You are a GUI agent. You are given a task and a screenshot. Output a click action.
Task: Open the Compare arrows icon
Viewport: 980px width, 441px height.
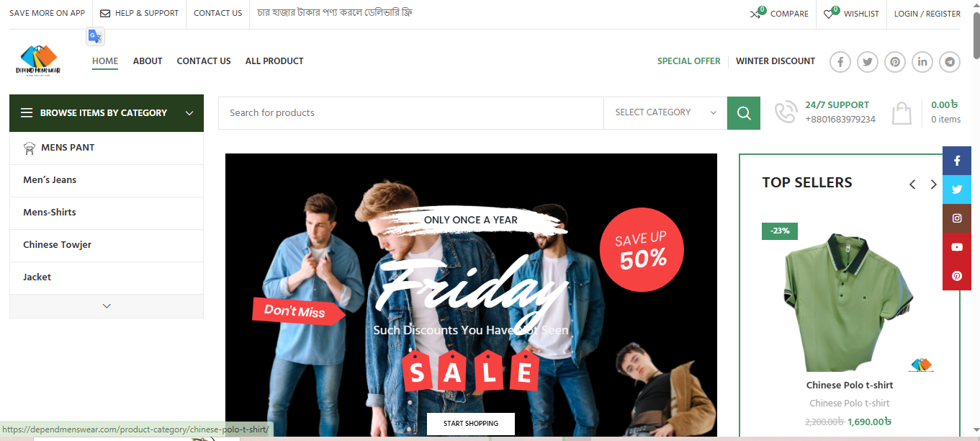point(755,13)
